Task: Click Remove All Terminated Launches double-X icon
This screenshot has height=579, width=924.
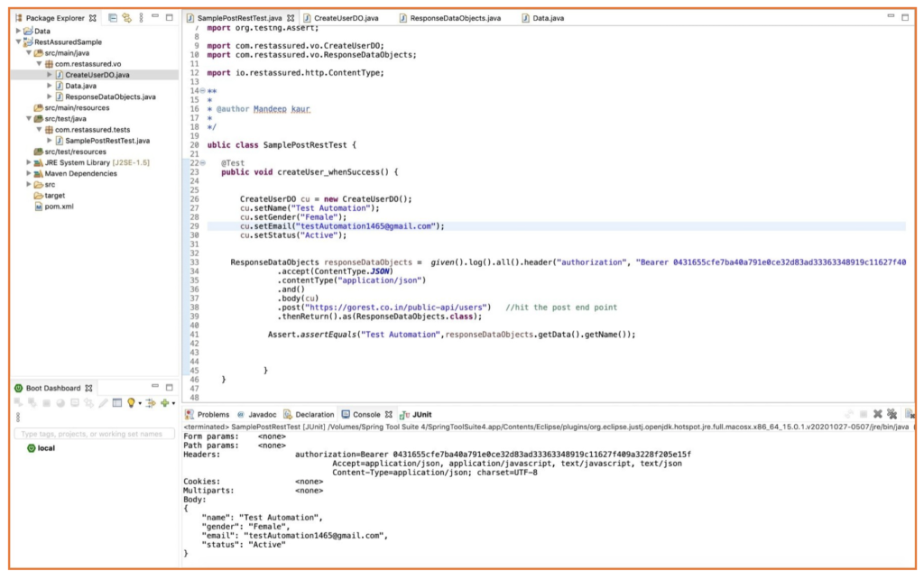Action: pos(892,414)
